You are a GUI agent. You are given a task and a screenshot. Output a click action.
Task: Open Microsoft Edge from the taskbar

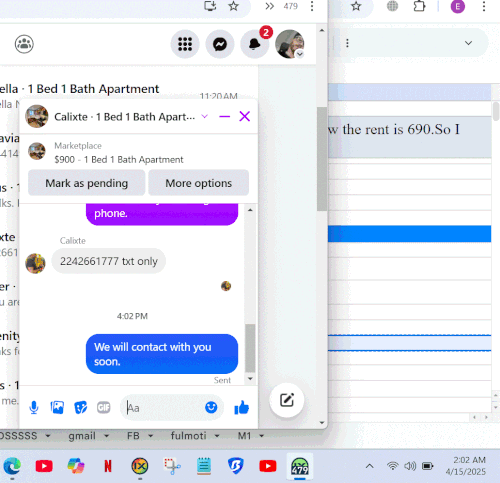coord(12,466)
